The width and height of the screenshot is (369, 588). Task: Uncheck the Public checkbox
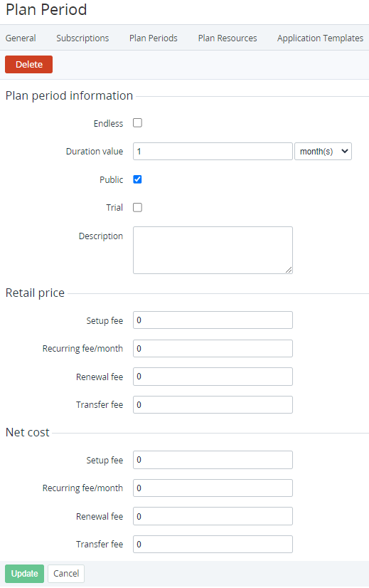coord(137,179)
